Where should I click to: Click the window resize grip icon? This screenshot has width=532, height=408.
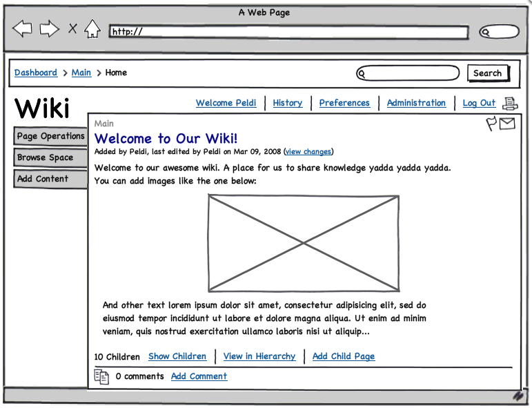tap(518, 396)
